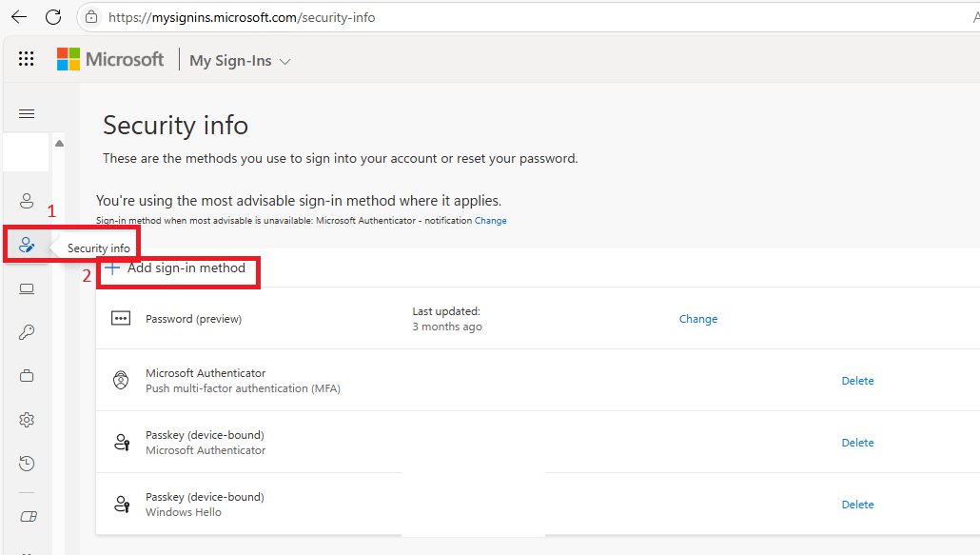The height and width of the screenshot is (555, 980).
Task: Open Recent activity clock icon
Action: click(x=27, y=463)
